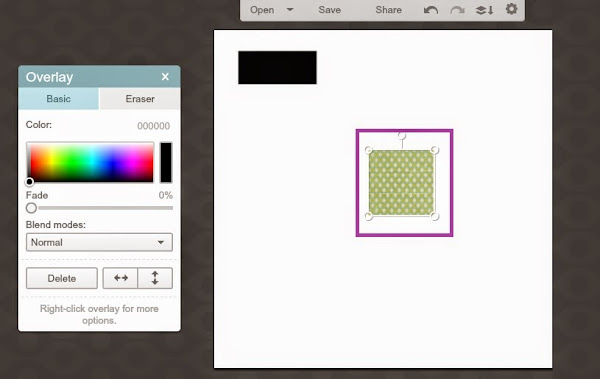
Task: Select the black rectangle on canvas
Action: point(277,67)
